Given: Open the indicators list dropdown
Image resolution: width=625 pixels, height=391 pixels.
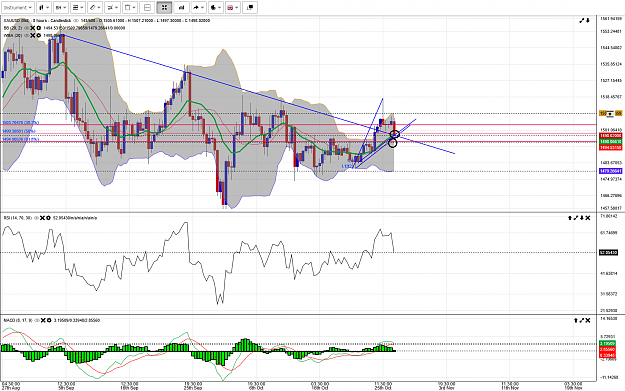Looking at the screenshot, I should [78, 7].
